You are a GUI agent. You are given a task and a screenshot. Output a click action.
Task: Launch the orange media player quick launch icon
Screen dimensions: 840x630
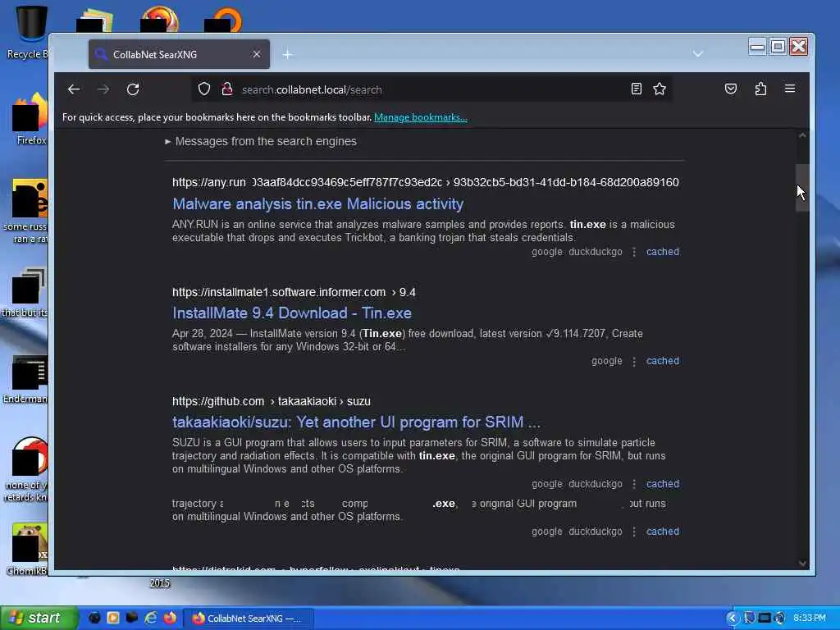point(113,618)
